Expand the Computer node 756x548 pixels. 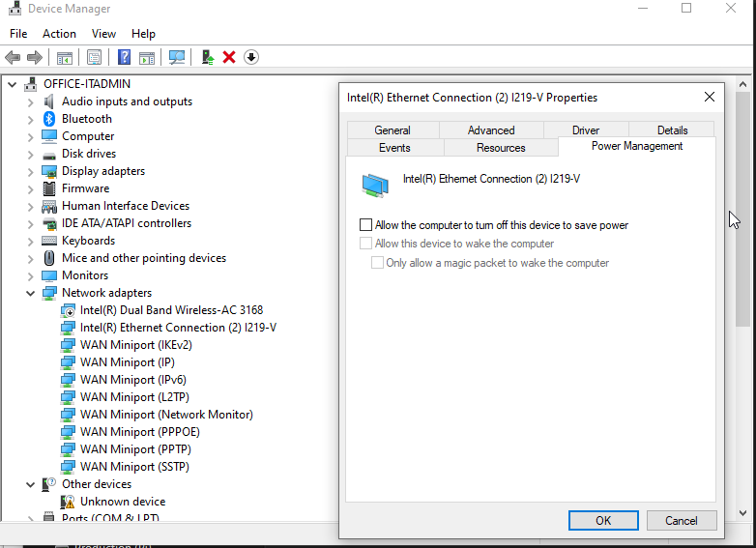point(30,136)
